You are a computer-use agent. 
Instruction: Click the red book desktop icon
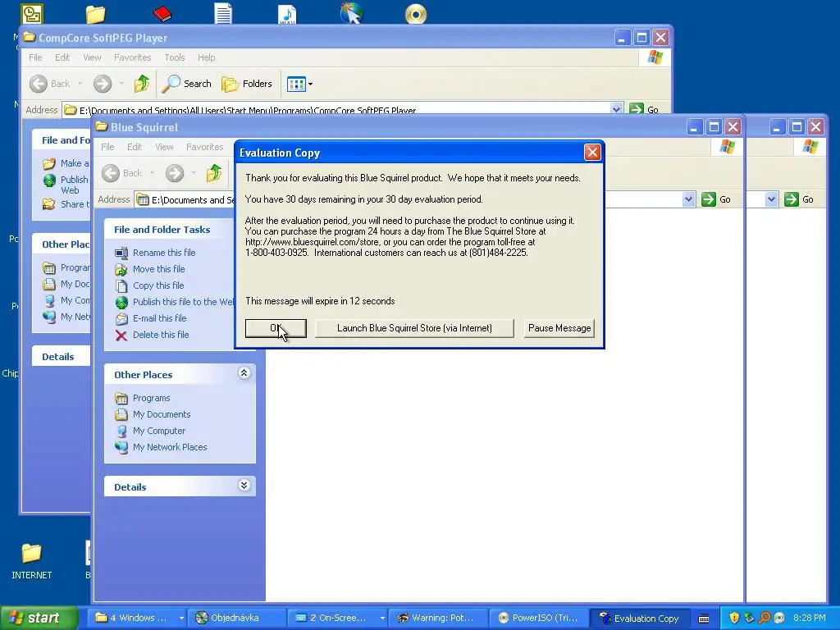pyautogui.click(x=162, y=13)
